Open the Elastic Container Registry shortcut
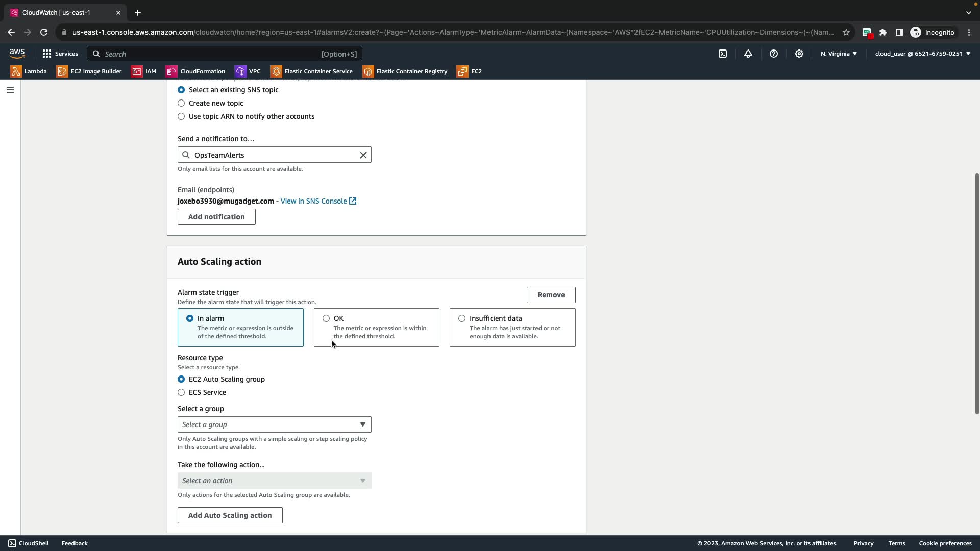980x551 pixels. [405, 71]
